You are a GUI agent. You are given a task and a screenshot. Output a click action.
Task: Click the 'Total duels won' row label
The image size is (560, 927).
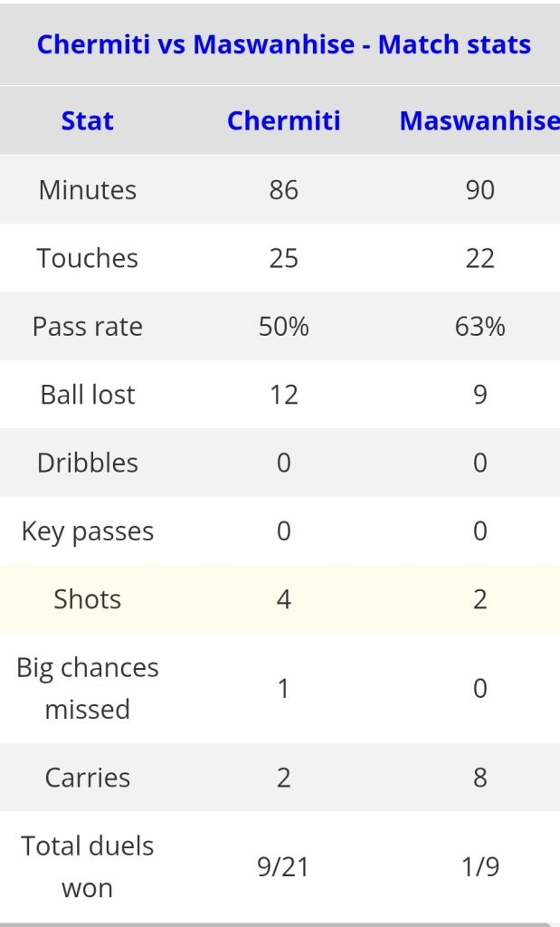coord(88,866)
